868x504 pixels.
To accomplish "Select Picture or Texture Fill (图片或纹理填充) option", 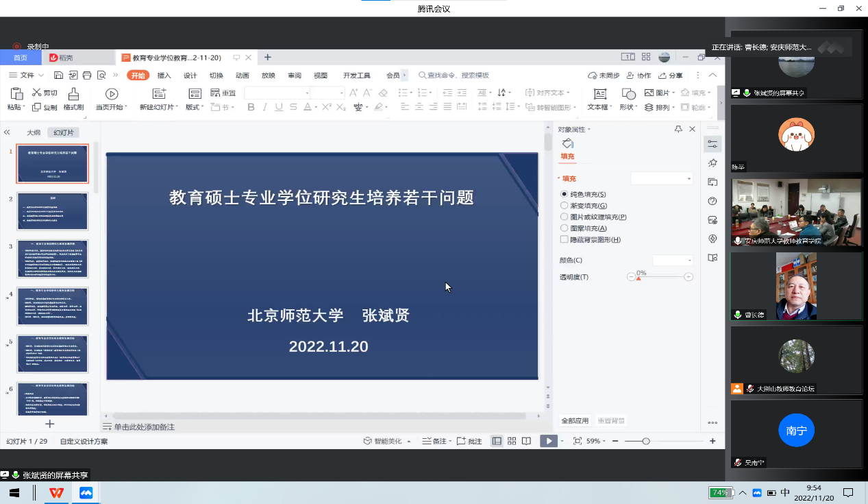I will pos(565,217).
